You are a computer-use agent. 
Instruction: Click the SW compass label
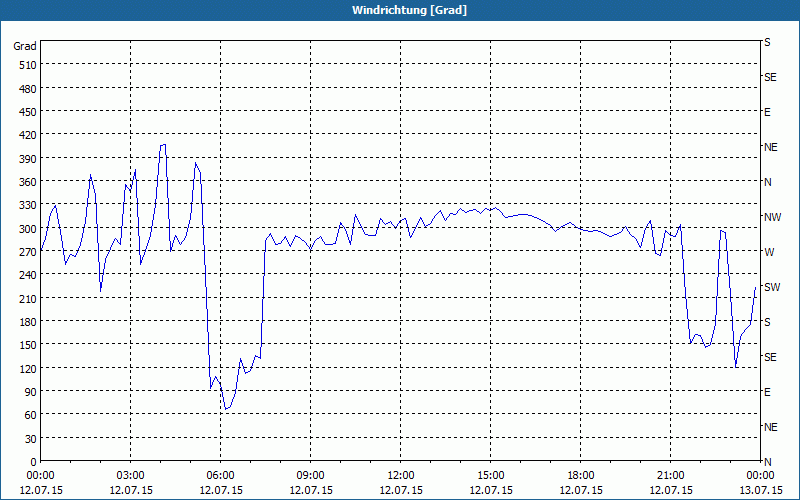click(x=772, y=287)
